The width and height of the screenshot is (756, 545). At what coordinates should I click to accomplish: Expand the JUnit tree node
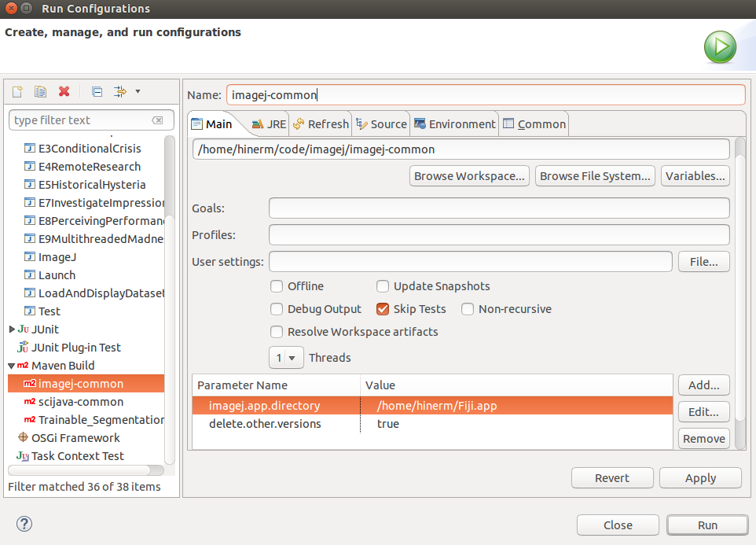(x=12, y=330)
